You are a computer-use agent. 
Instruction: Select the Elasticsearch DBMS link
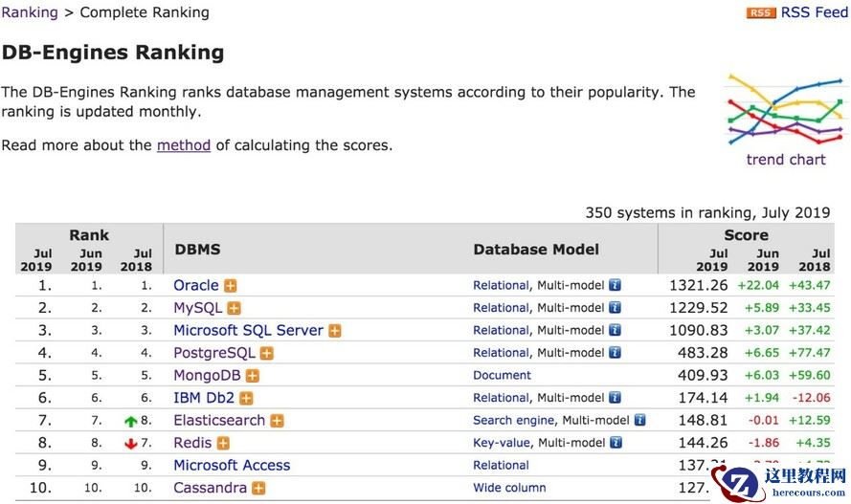coord(219,421)
